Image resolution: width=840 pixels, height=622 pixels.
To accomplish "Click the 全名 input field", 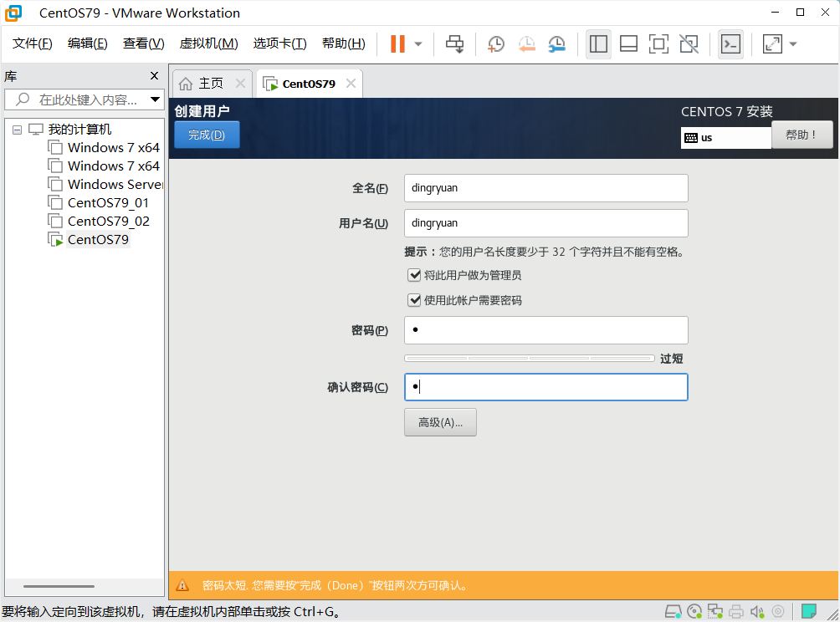I will 545,188.
